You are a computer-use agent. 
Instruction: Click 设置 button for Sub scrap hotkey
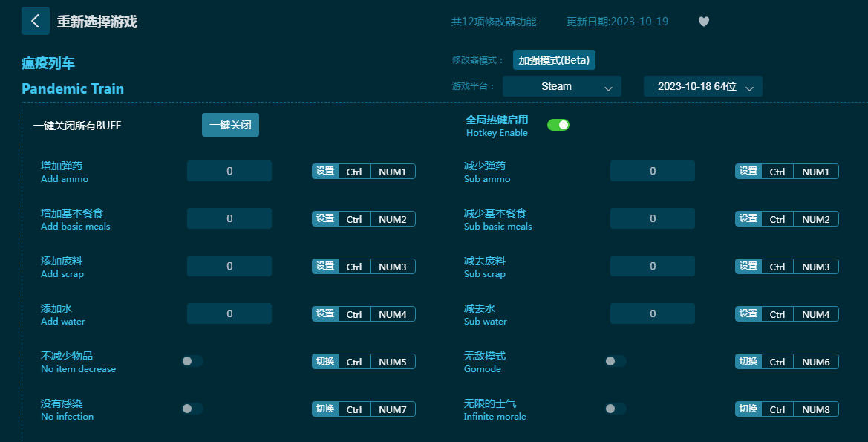tap(748, 267)
